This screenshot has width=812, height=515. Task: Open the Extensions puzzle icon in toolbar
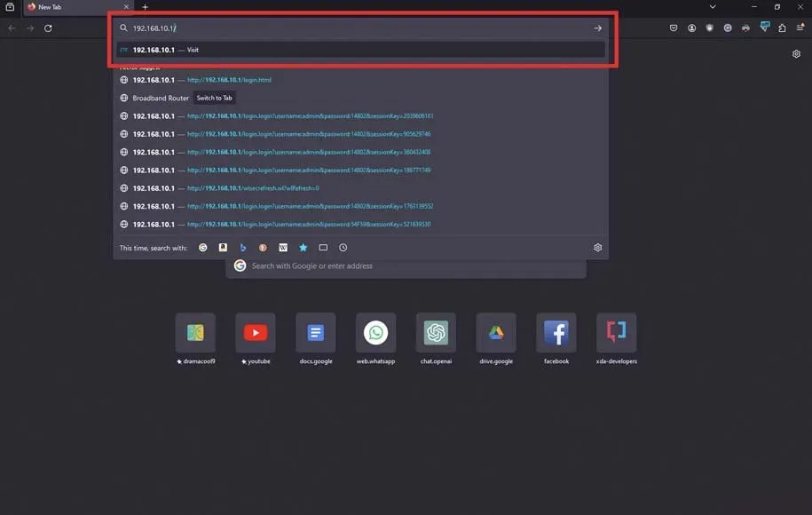[782, 28]
